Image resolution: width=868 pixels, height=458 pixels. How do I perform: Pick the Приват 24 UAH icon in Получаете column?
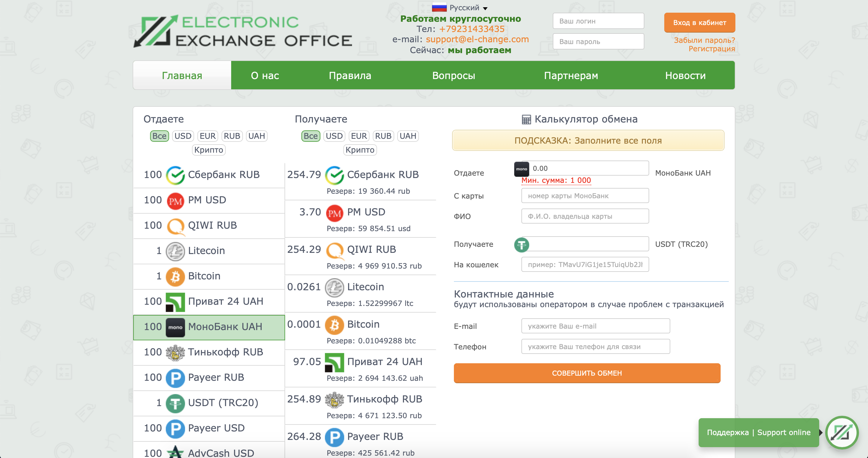334,362
